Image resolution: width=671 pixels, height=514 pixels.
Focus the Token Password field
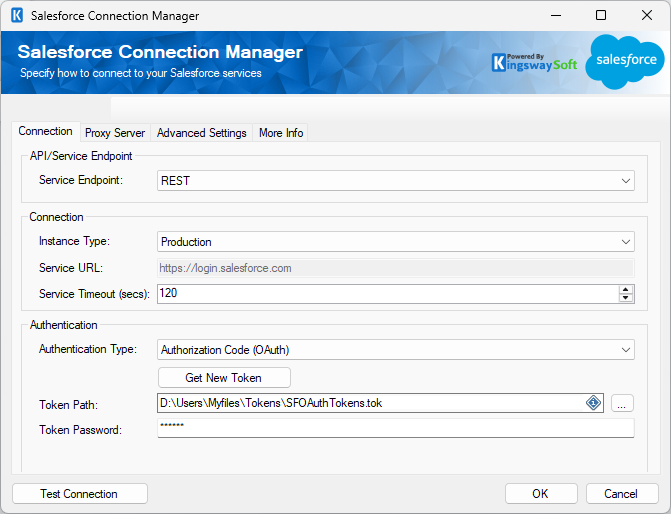click(x=395, y=428)
